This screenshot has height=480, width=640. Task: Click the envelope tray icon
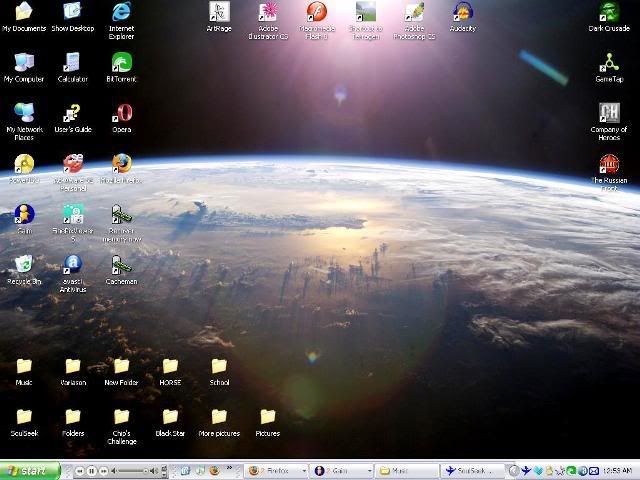594,471
